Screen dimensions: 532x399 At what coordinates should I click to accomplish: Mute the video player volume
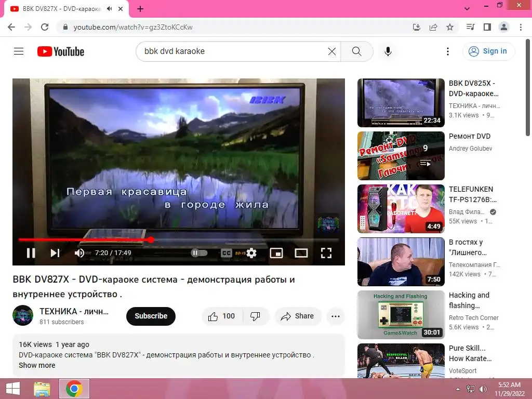tap(79, 253)
